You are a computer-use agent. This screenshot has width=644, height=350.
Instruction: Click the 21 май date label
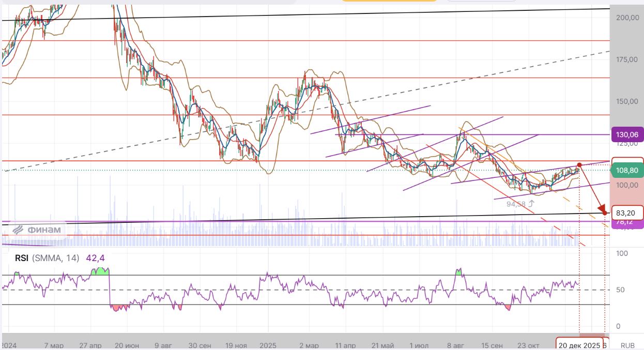[383, 345]
